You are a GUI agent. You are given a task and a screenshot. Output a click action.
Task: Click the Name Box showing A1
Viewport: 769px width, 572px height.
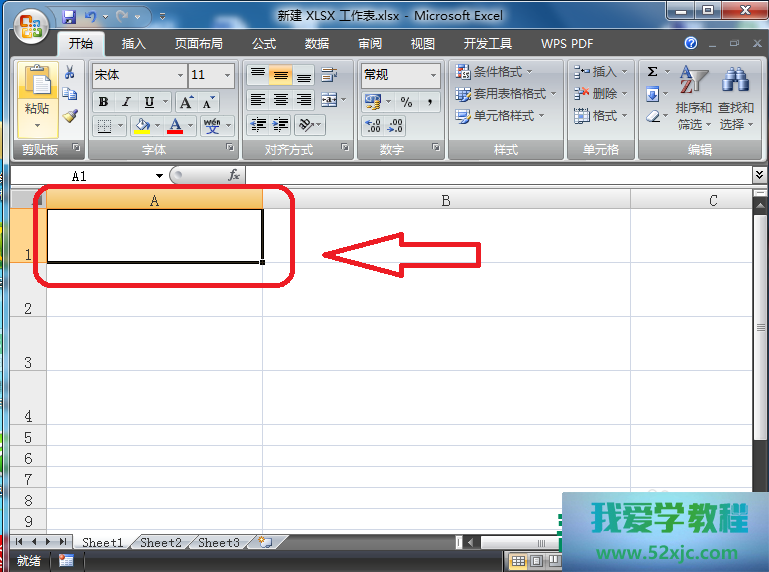tap(110, 175)
